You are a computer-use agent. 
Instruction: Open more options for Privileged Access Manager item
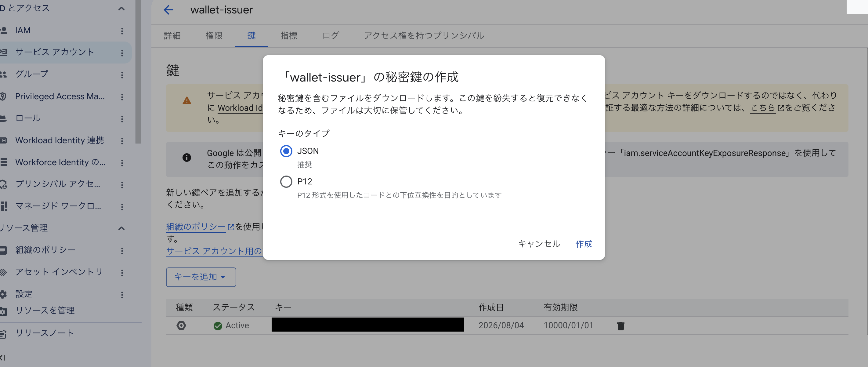122,97
